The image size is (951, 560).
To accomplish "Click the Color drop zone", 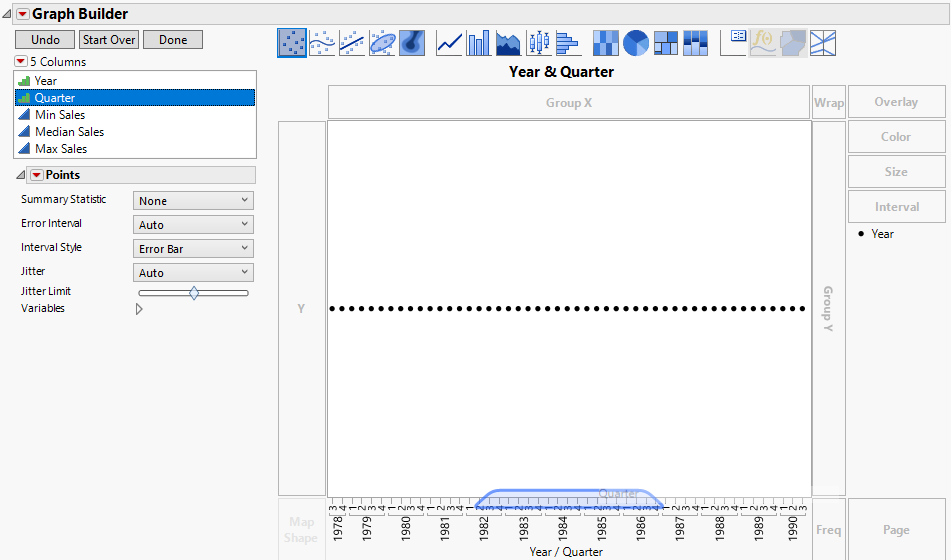I will [896, 137].
